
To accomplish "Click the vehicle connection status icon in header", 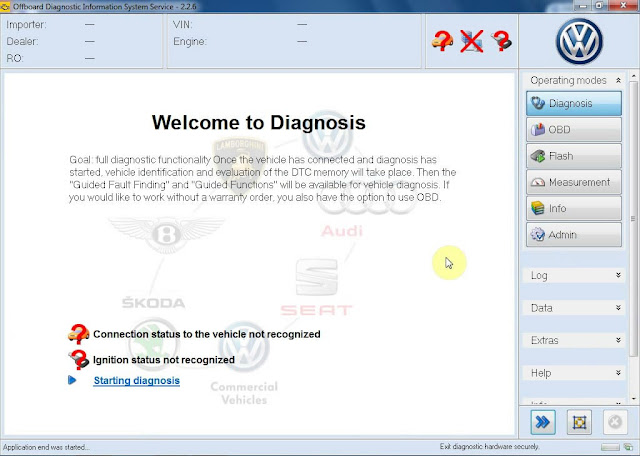I will [442, 41].
